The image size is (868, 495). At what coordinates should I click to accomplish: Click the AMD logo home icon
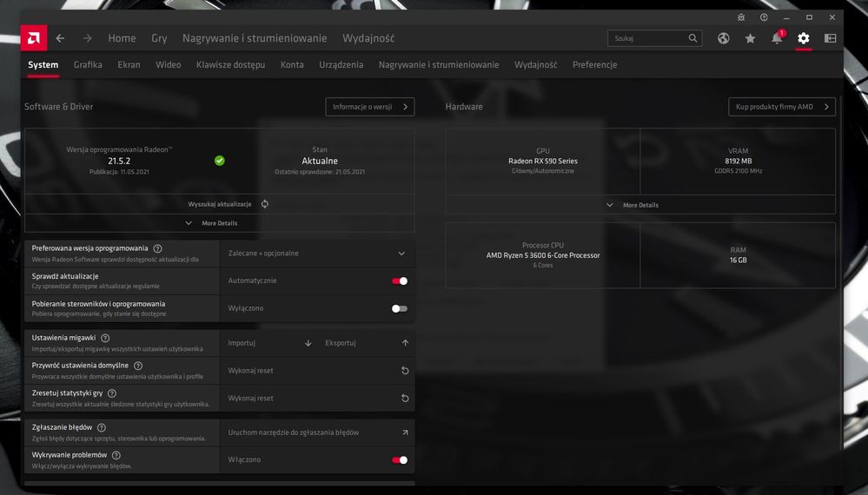[x=34, y=38]
